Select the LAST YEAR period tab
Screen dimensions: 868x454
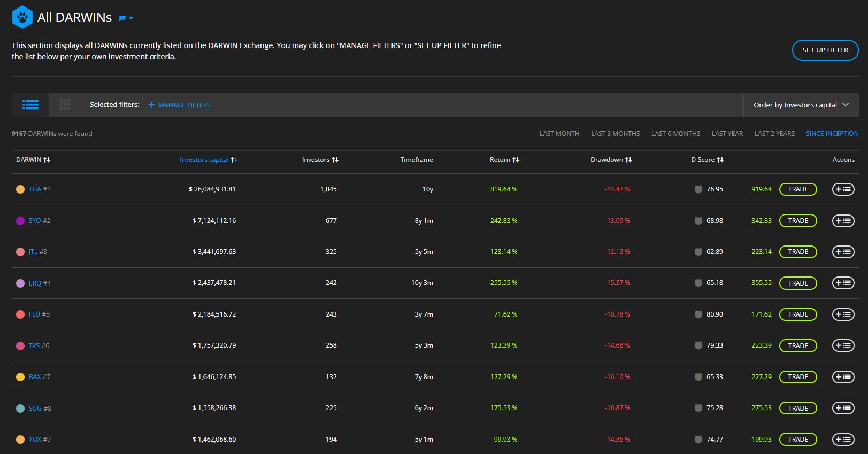pos(727,134)
